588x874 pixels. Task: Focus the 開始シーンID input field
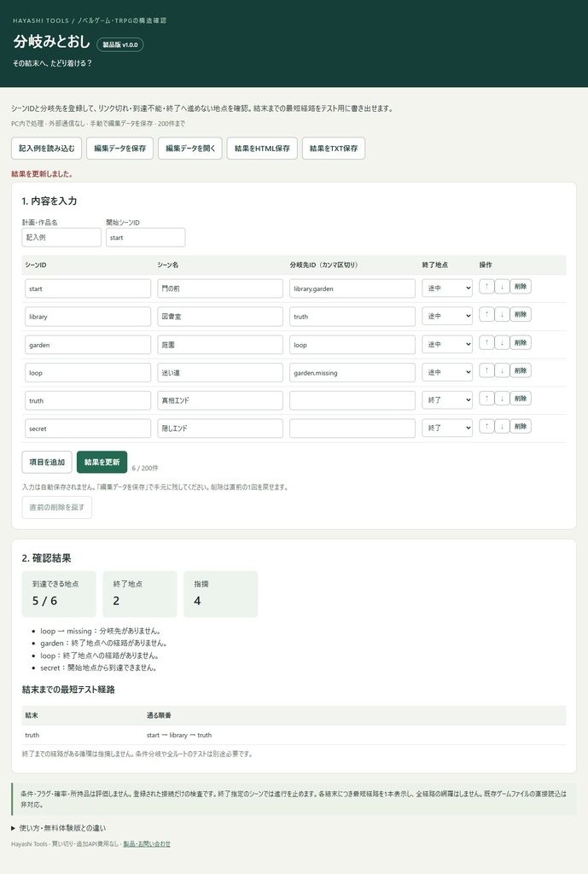145,237
